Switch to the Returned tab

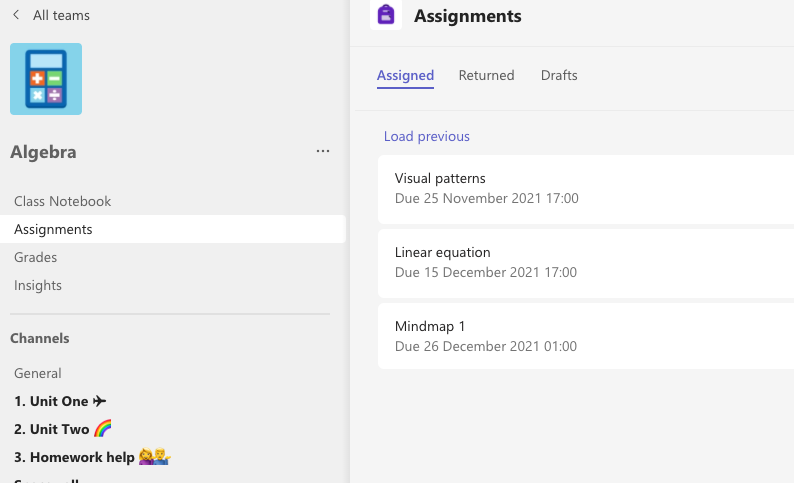click(486, 75)
